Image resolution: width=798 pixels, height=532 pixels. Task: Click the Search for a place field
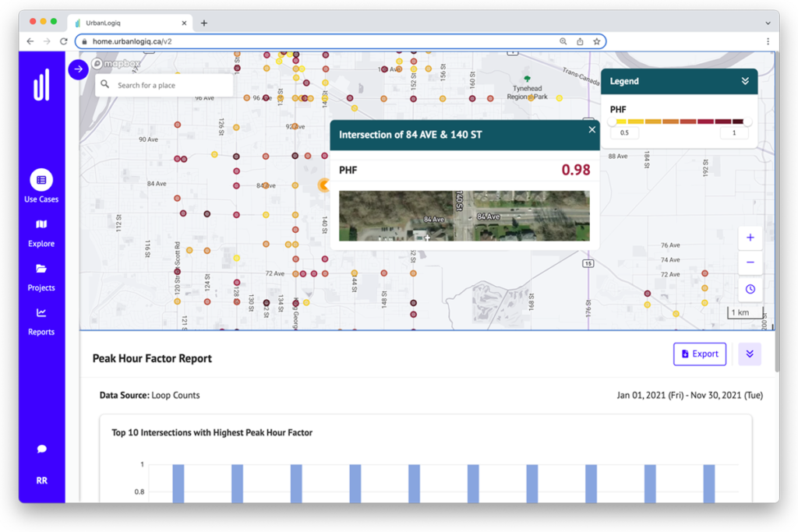tap(168, 86)
